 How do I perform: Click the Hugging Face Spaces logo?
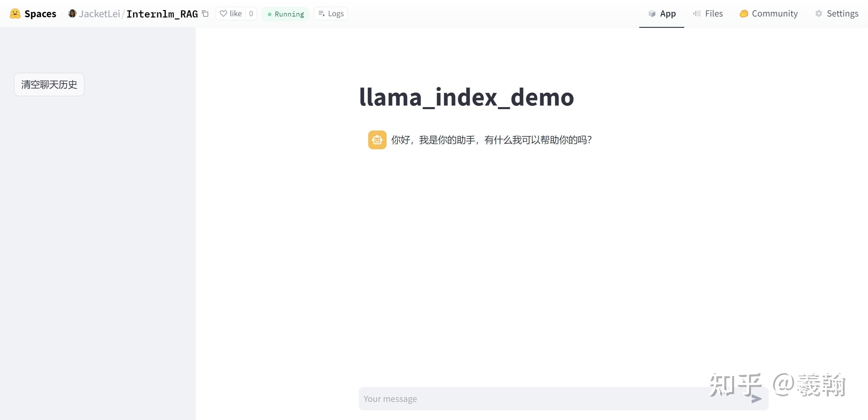click(15, 14)
